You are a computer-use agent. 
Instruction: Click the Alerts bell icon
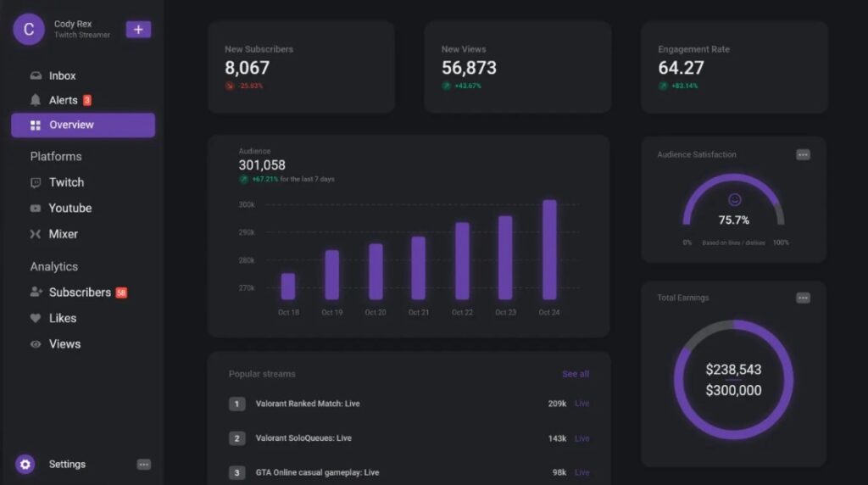point(36,100)
